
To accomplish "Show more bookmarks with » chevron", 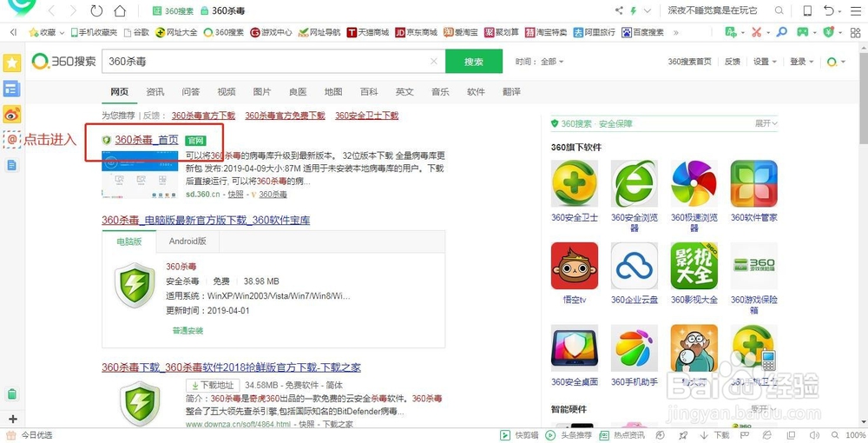I will click(676, 33).
